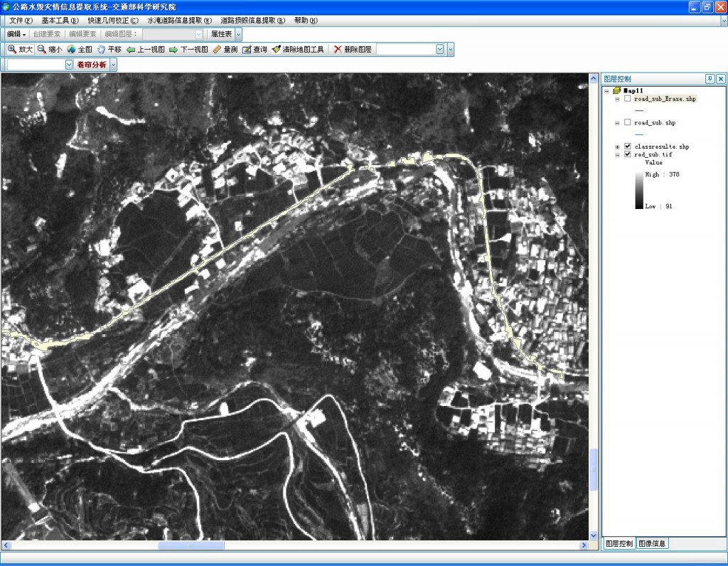This screenshot has height=566, width=728.
Task: Select the 放大 zoom in tool
Action: point(20,49)
